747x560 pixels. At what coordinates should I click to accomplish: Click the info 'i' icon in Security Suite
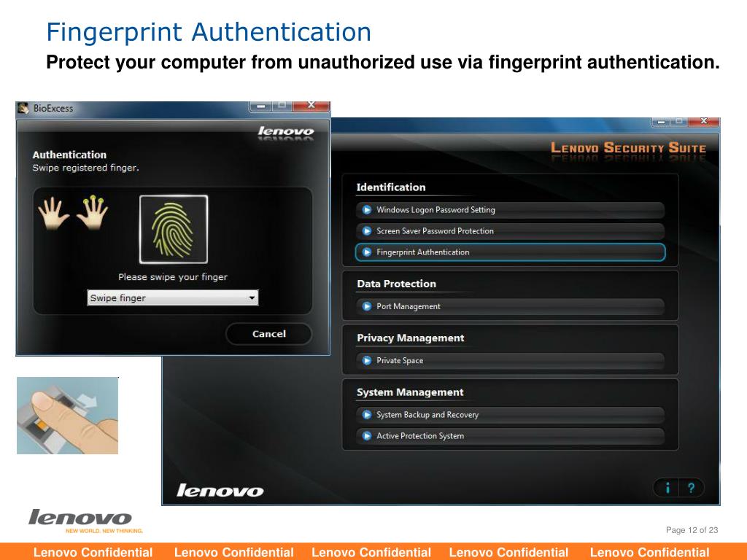click(x=667, y=488)
